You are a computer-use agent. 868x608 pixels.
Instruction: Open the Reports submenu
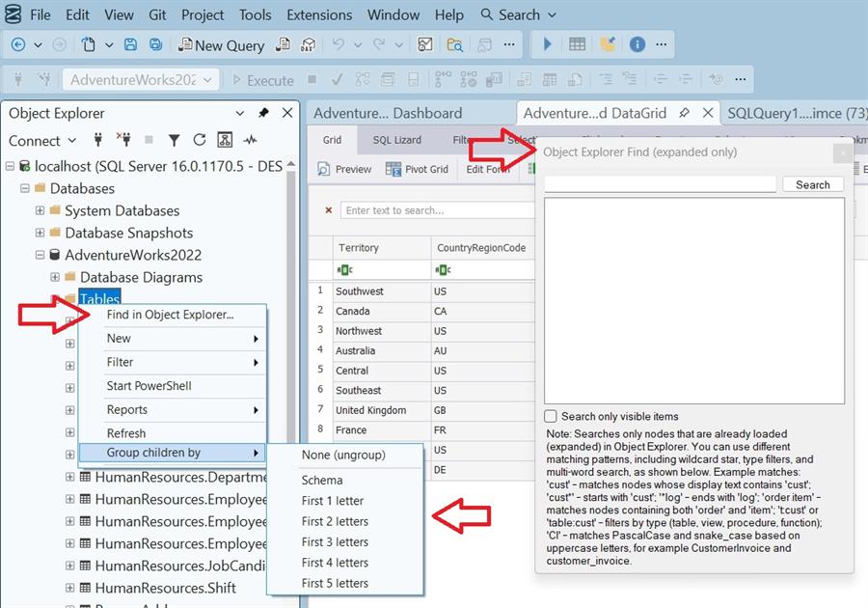point(173,410)
